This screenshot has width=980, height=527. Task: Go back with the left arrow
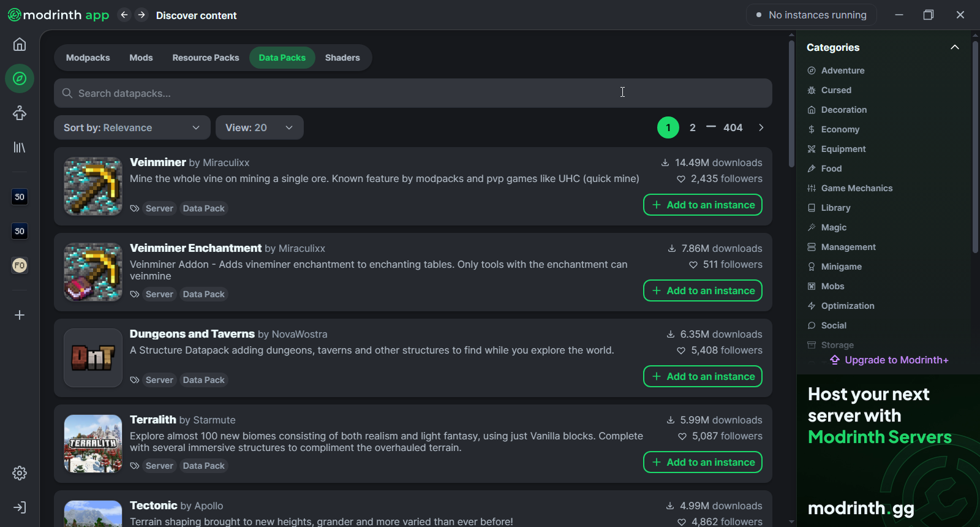[124, 15]
